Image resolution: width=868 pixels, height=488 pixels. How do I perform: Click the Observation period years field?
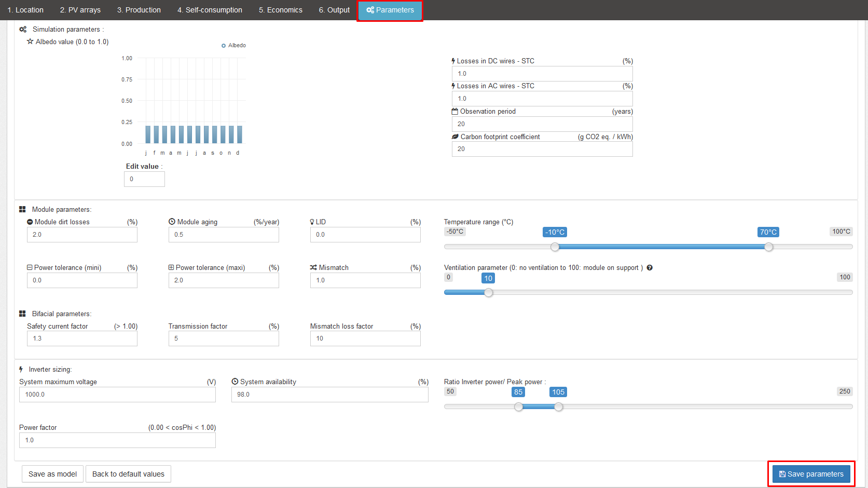pyautogui.click(x=542, y=124)
